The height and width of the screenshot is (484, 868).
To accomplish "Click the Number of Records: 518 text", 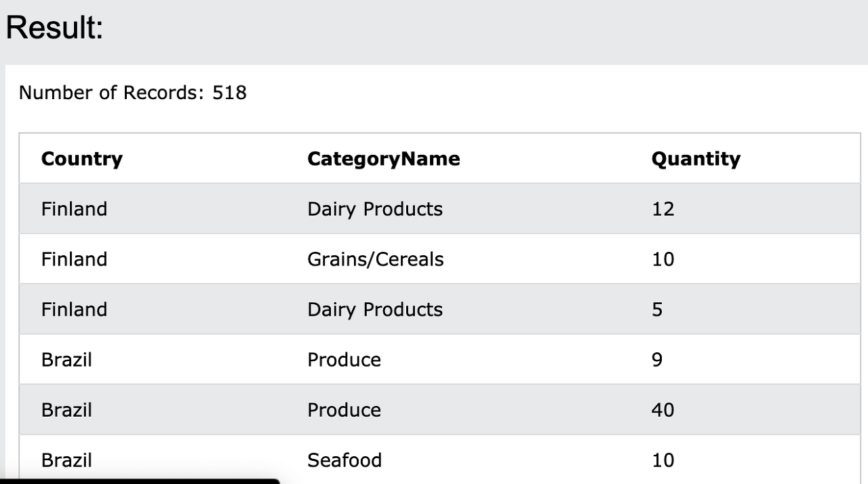I will 133,92.
